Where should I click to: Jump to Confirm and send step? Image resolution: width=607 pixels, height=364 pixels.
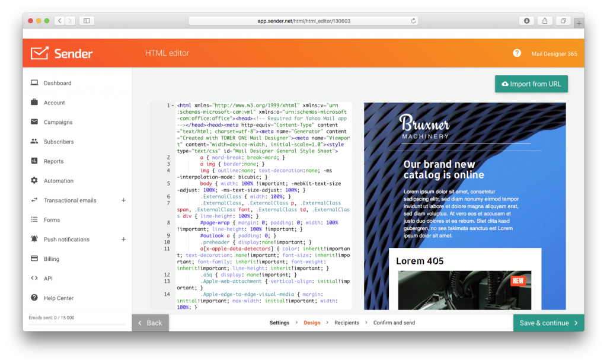[394, 323]
